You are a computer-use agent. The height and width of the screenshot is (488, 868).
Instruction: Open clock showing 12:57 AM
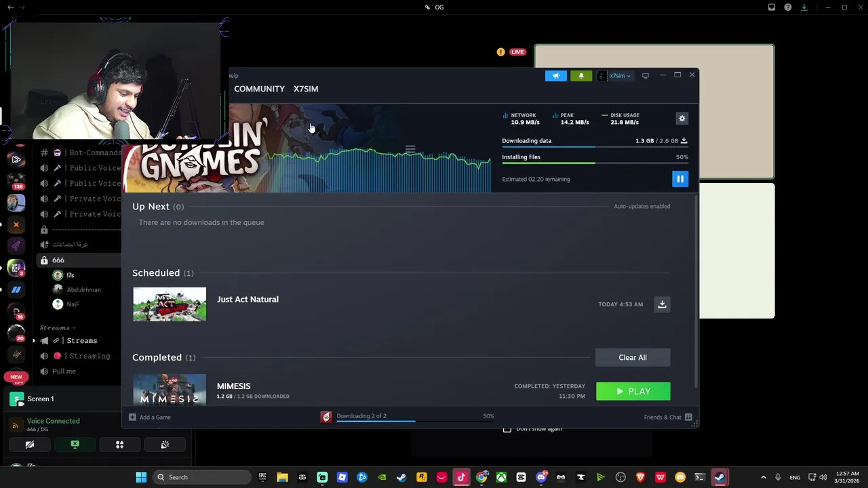point(848,477)
